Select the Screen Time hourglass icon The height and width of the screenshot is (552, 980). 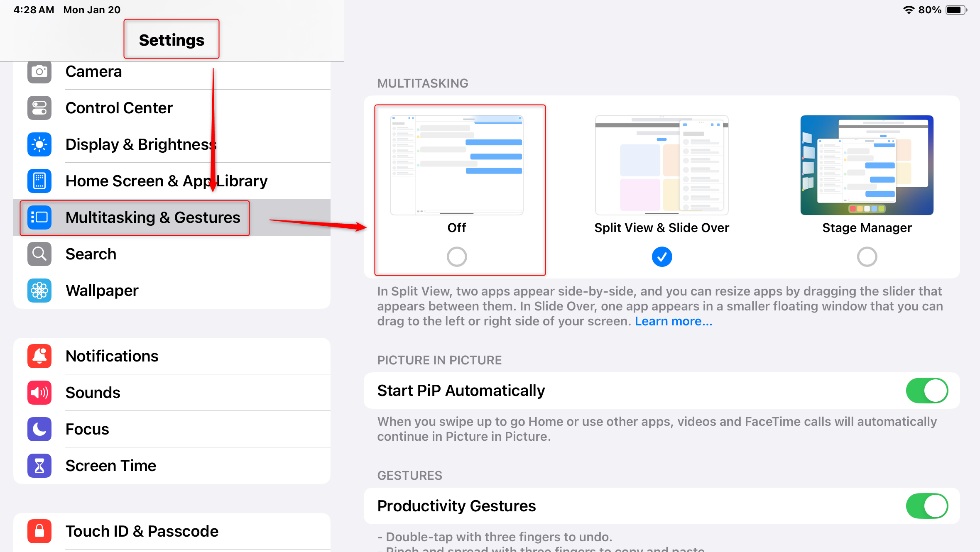click(x=39, y=465)
